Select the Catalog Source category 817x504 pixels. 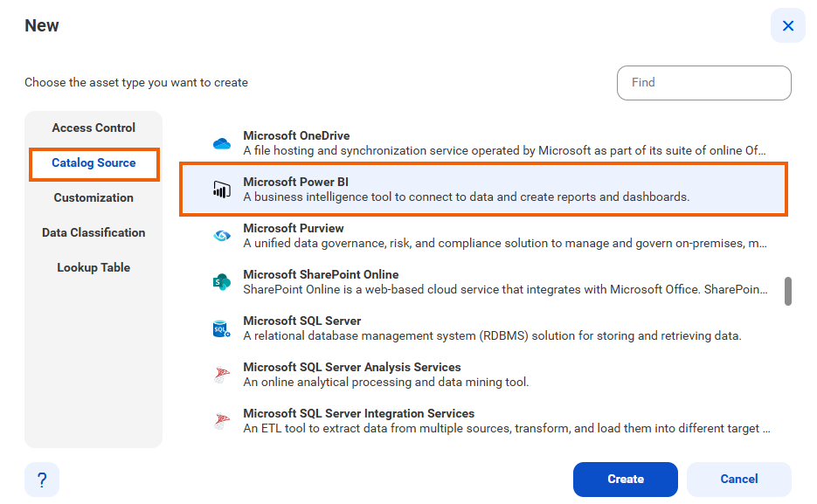[x=93, y=163]
